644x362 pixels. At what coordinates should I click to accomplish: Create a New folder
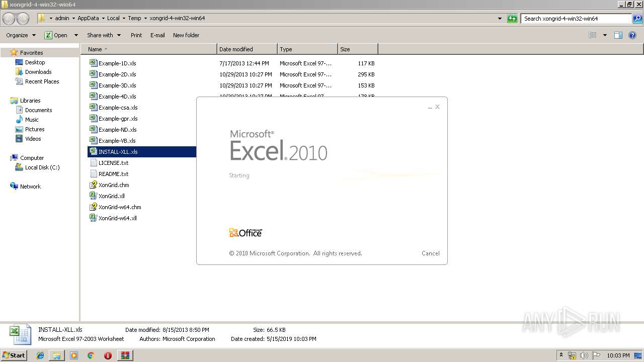pyautogui.click(x=186, y=35)
